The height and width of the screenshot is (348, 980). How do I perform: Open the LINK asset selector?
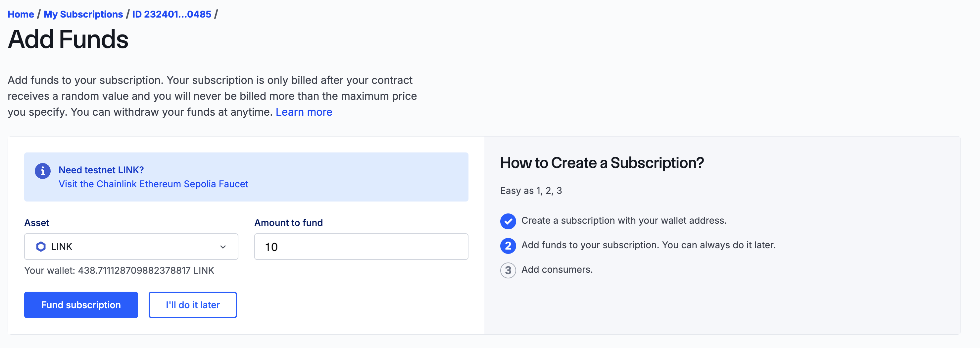(x=131, y=247)
